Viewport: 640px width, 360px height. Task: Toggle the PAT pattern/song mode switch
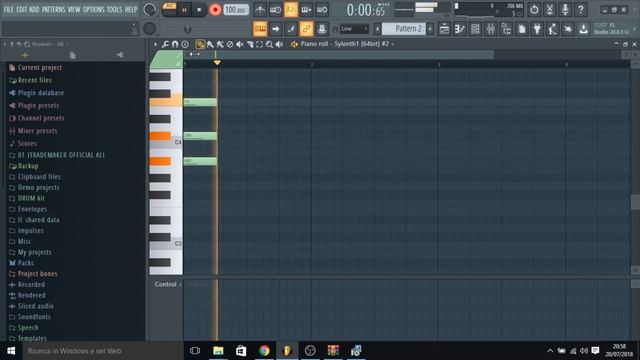[169, 9]
